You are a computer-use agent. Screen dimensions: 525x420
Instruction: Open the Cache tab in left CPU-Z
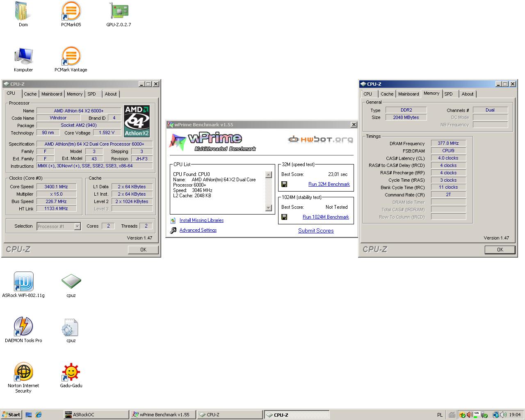(x=30, y=94)
